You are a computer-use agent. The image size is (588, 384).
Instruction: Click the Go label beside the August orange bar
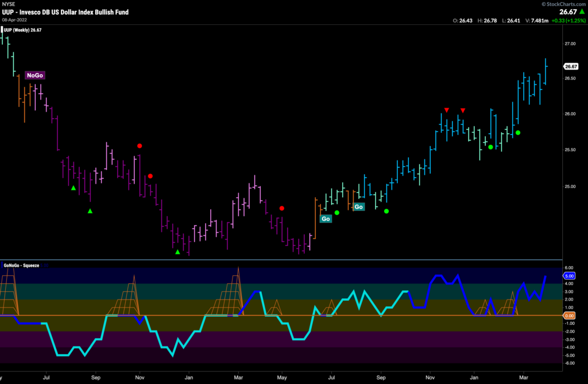358,207
